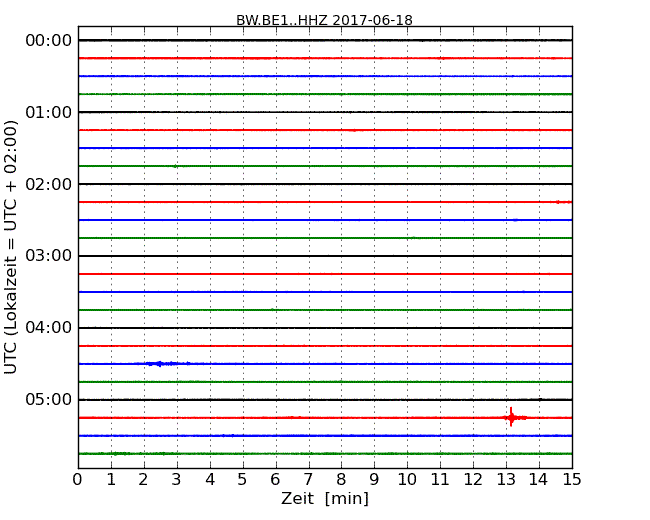The width and height of the screenshot is (650, 520).
Task: Click x-axis tick label 14
Action: point(539,480)
